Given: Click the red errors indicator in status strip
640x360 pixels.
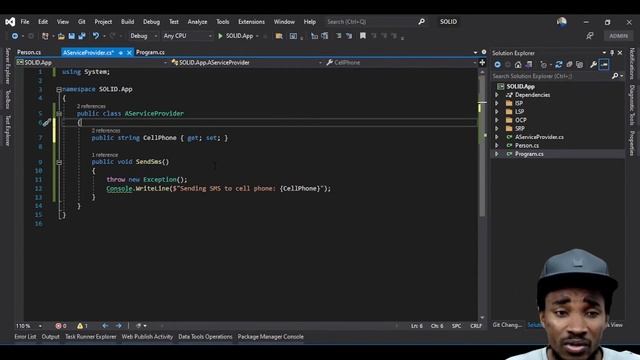Looking at the screenshot, I should 61,326.
